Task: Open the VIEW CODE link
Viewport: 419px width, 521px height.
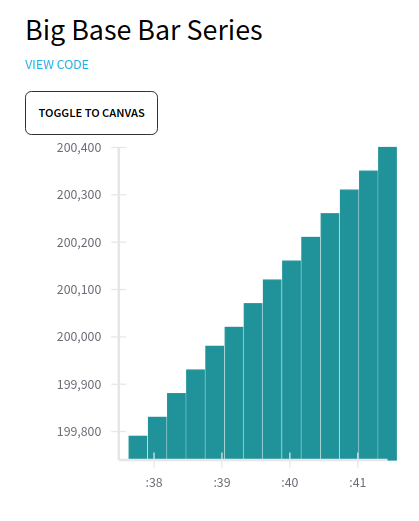Action: (x=57, y=65)
